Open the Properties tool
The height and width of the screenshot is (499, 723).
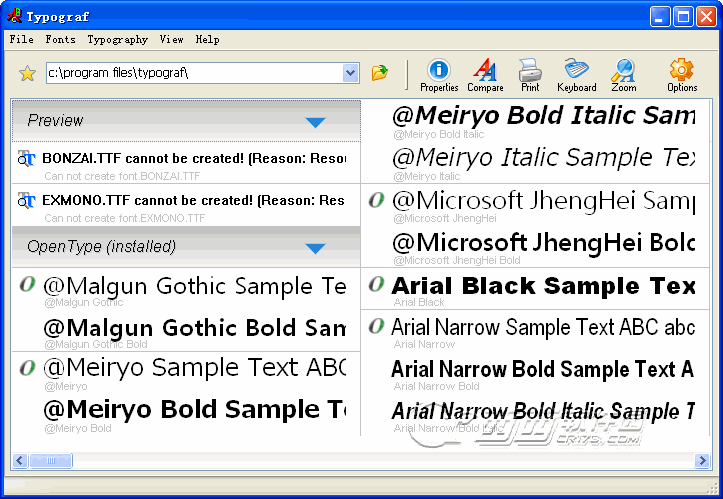click(x=439, y=75)
